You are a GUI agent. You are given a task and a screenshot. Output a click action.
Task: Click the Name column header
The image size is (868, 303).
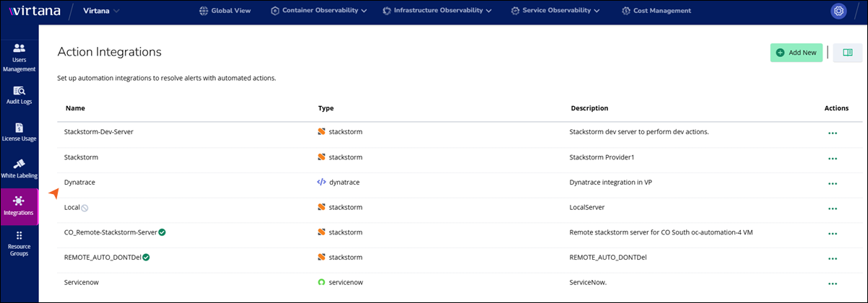coord(75,108)
